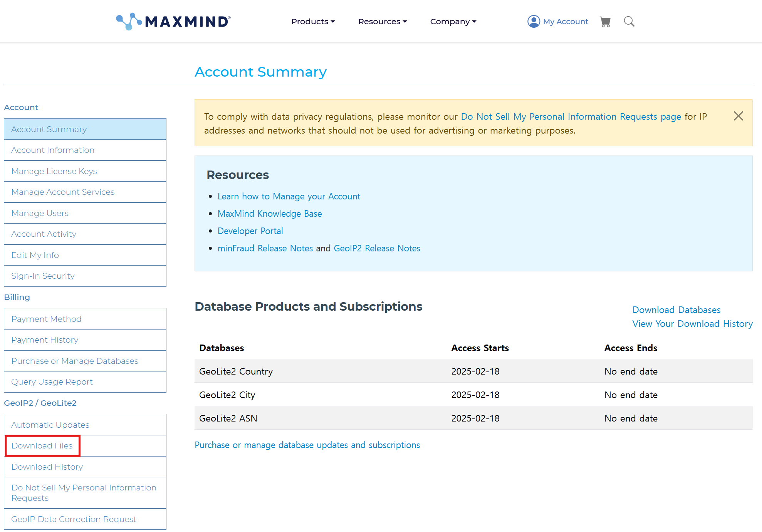Open Manage License Keys in sidebar
Screen dimensions: 762x532
coord(54,171)
